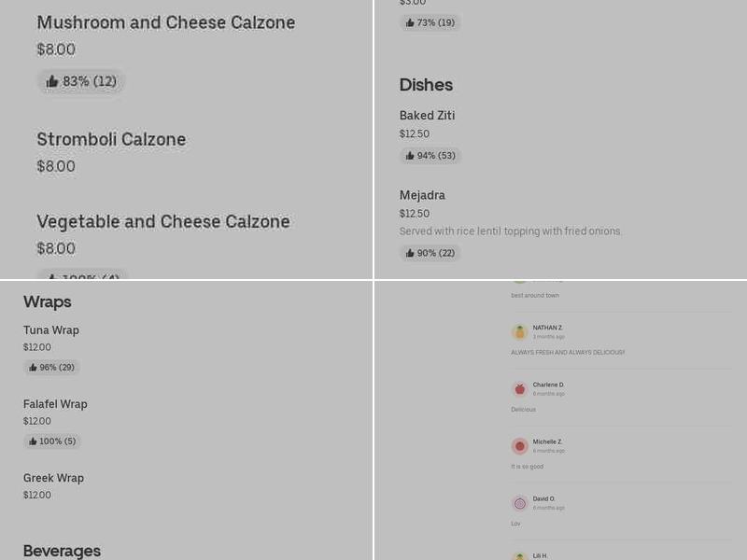This screenshot has height=560, width=747.
Task: Click the thumbs-up icon on Baked Ziti's rating
Action: pos(410,155)
